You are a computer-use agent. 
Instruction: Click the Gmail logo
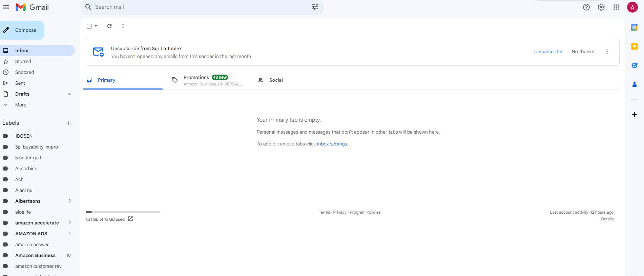[32, 7]
